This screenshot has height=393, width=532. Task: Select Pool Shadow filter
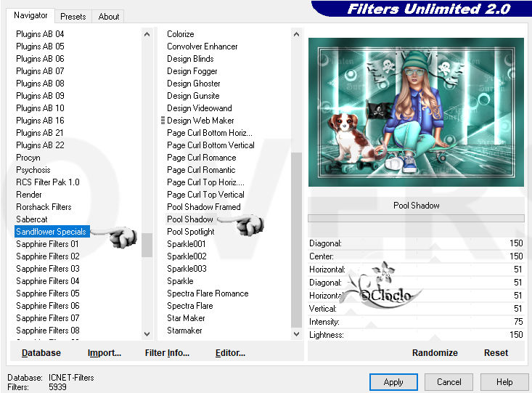pos(190,219)
